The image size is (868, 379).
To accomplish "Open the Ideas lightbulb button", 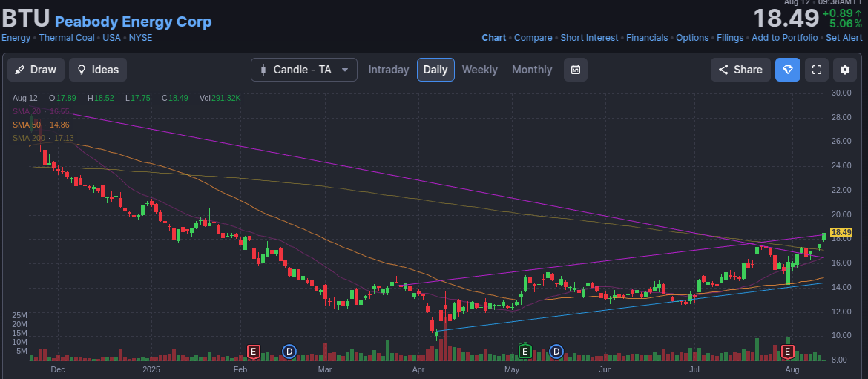I will pyautogui.click(x=98, y=70).
